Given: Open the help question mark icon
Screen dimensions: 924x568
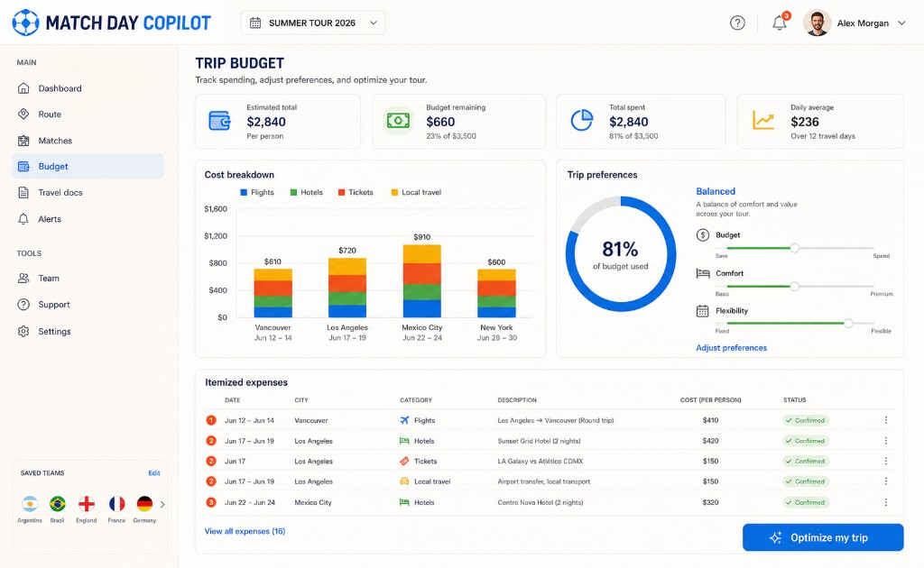Looking at the screenshot, I should 737,23.
